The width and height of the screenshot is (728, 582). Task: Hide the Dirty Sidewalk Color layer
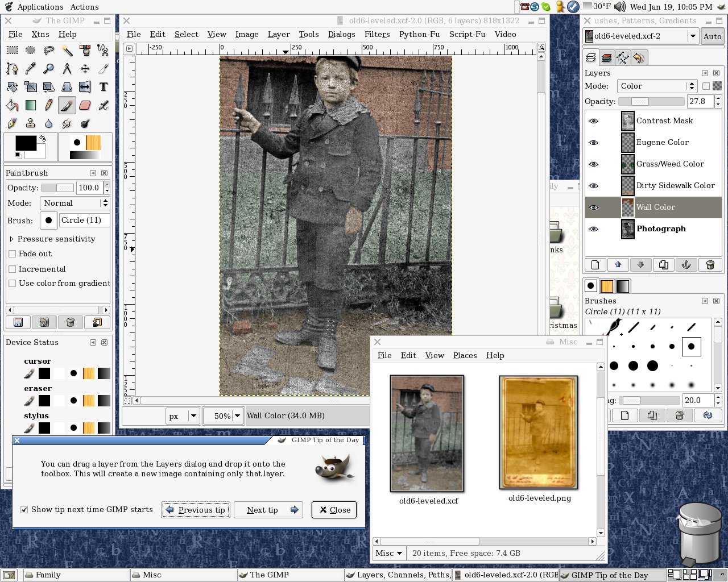coord(594,186)
